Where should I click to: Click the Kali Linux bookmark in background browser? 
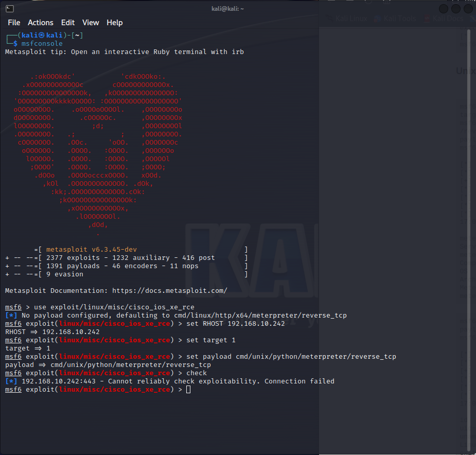pos(347,19)
